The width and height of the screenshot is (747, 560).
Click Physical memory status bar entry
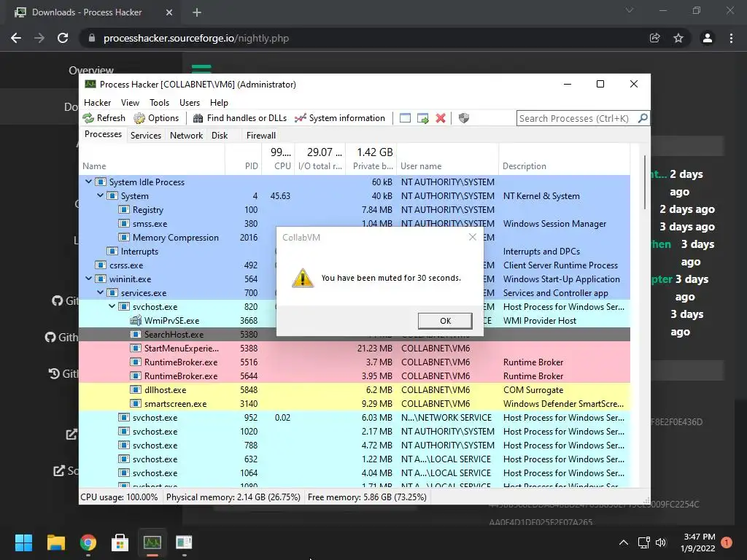(233, 497)
